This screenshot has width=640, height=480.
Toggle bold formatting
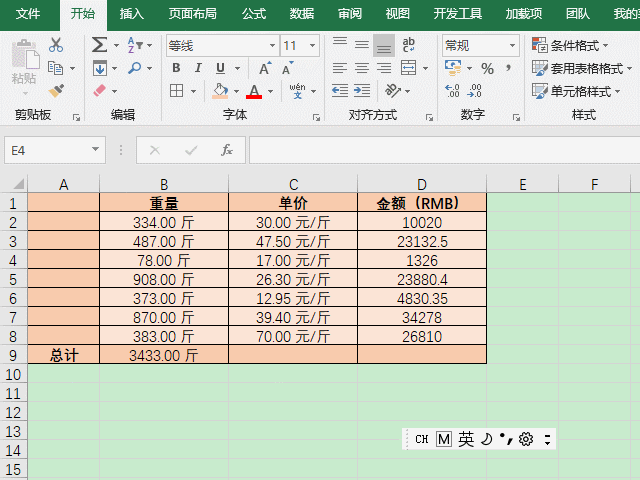(x=176, y=68)
